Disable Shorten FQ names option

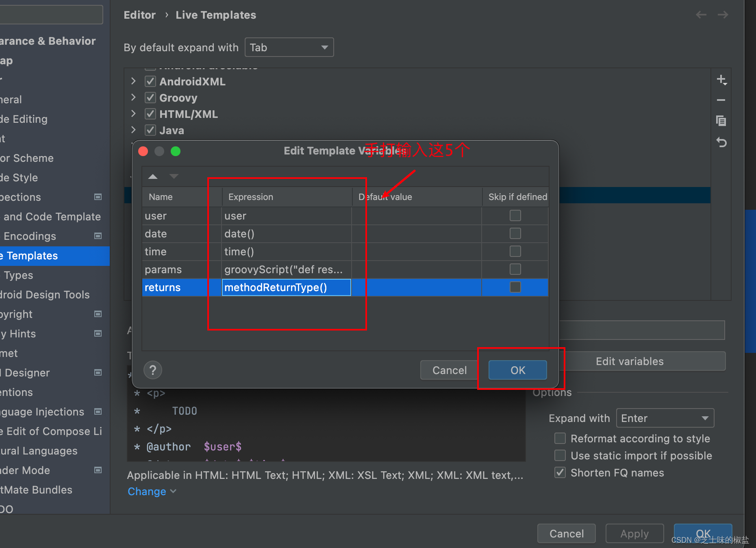[x=560, y=472]
